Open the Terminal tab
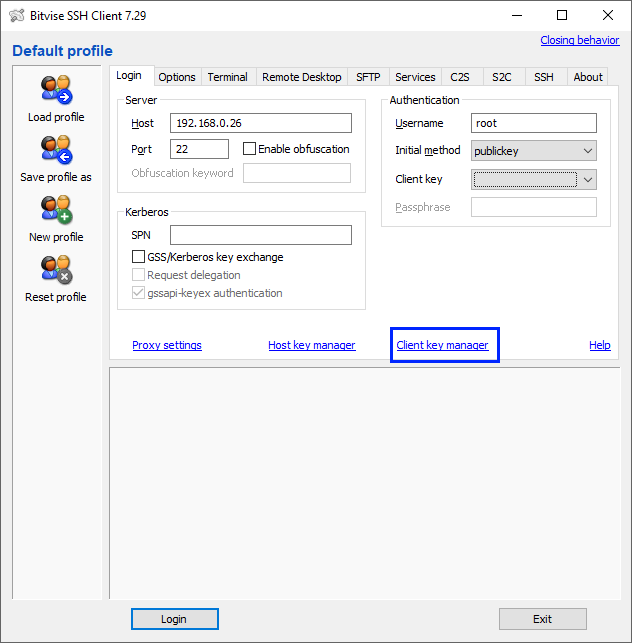This screenshot has height=643, width=632. click(x=228, y=77)
